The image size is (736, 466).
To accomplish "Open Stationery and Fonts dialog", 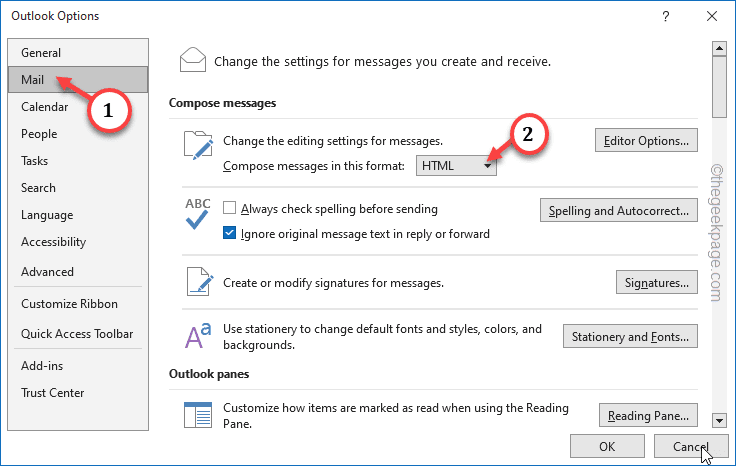I will pos(630,336).
